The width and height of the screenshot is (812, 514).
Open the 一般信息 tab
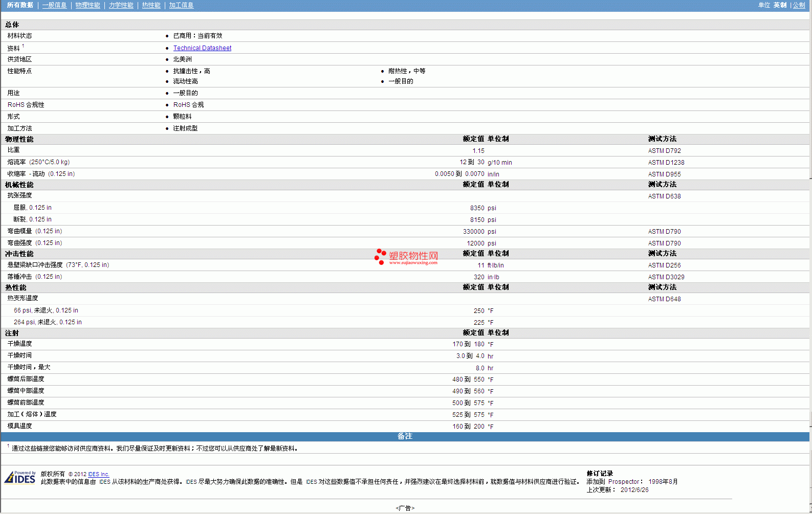54,5
